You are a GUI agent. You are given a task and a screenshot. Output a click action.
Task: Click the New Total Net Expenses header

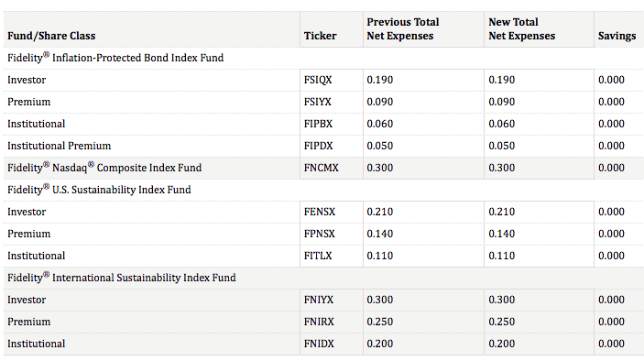click(521, 29)
